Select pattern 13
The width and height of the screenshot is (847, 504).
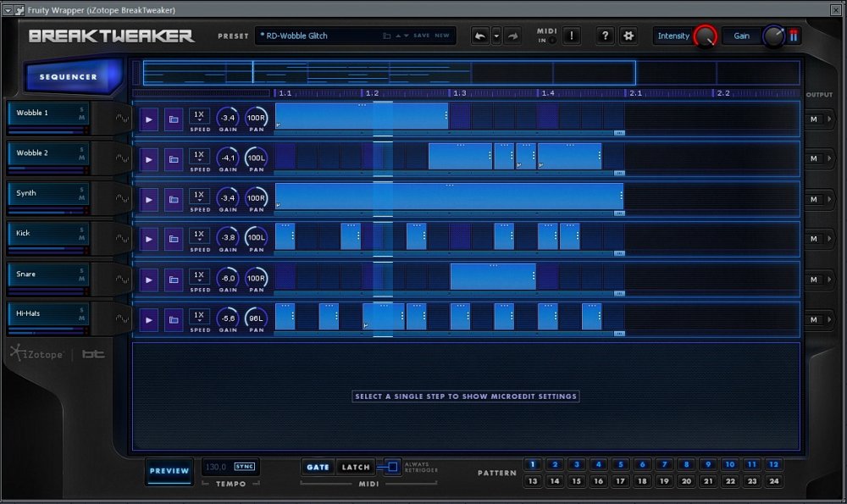pos(533,481)
